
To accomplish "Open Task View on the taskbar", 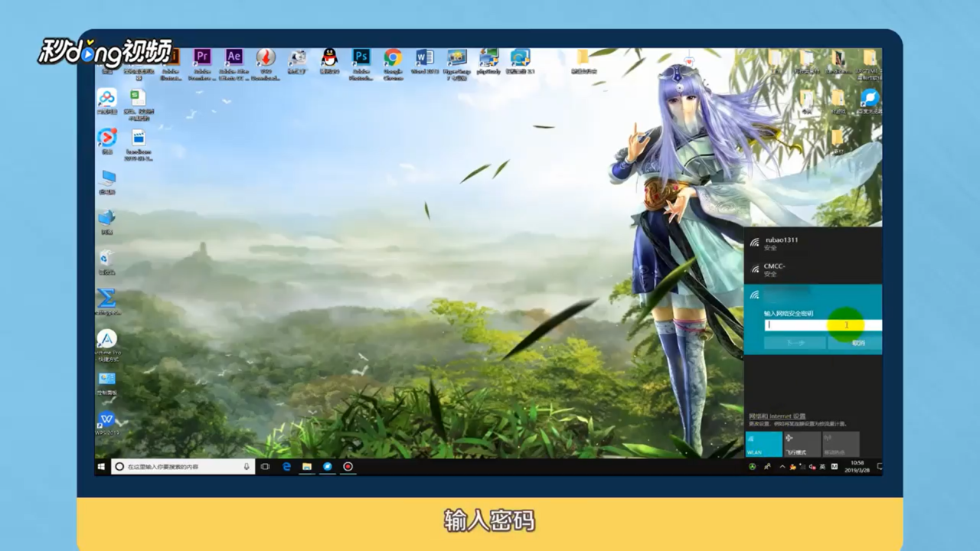I will point(265,466).
